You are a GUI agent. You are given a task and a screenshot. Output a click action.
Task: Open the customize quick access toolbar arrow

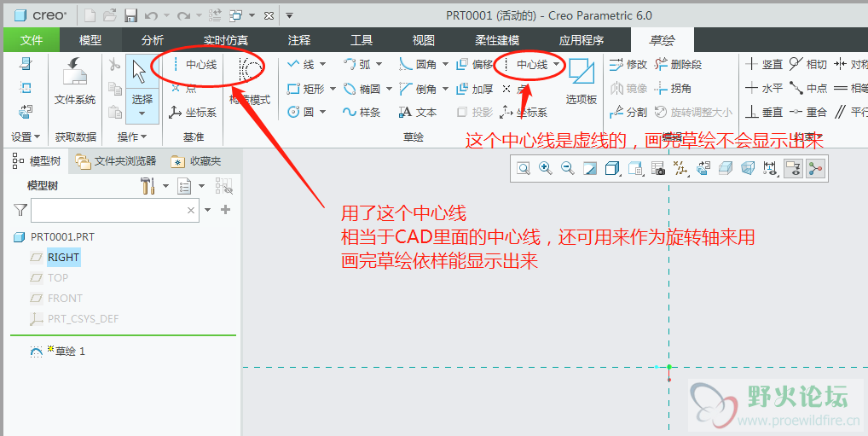290,16
